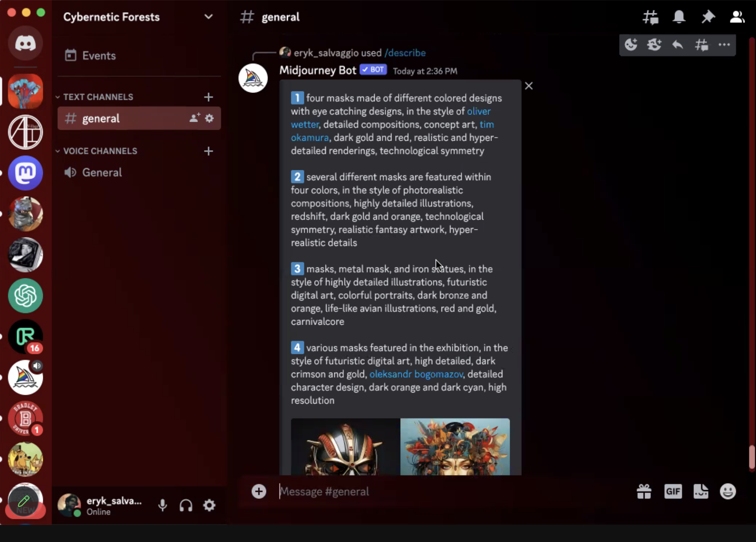Collapse the VOICE CHANNELS category
Viewport: 756px width, 542px height.
[100, 151]
